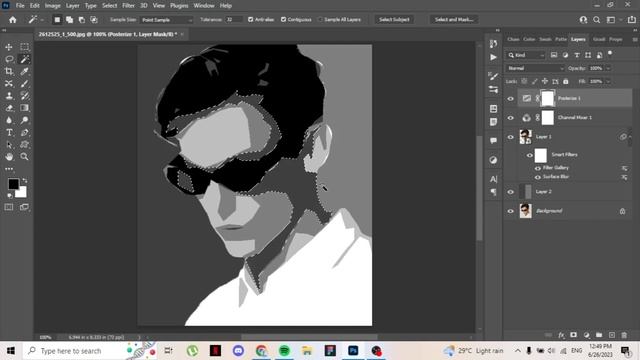Open the Sample Size dropdown
This screenshot has width=640, height=360.
pos(167,20)
